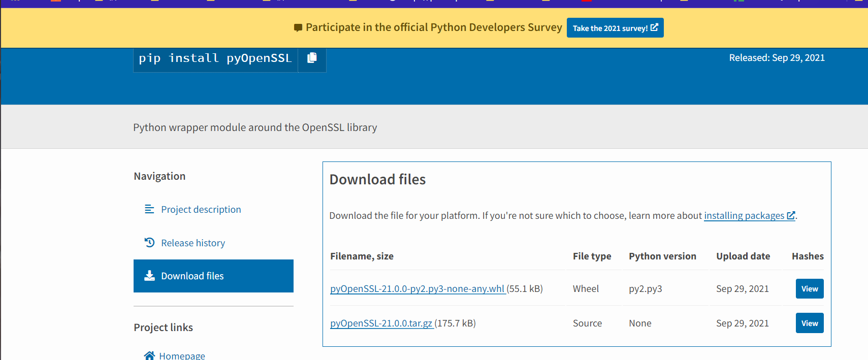This screenshot has height=360, width=868.
Task: Click the Release history clock icon
Action: (149, 243)
